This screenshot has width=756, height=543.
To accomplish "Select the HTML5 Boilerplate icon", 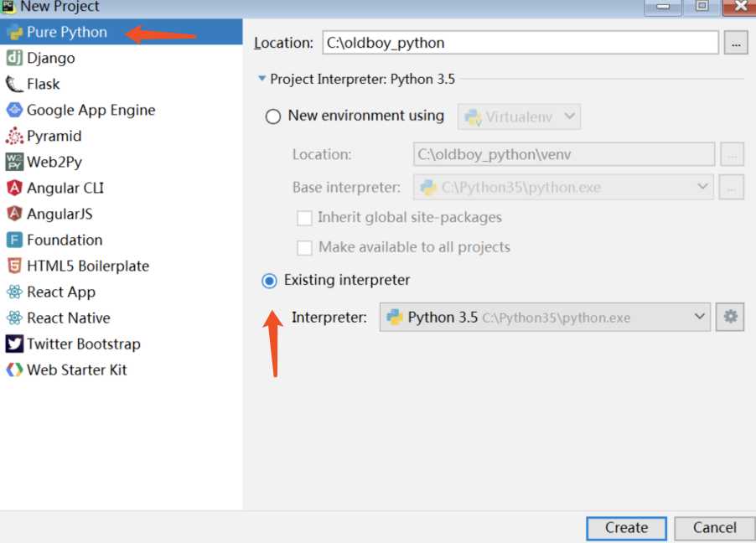I will pyautogui.click(x=14, y=266).
